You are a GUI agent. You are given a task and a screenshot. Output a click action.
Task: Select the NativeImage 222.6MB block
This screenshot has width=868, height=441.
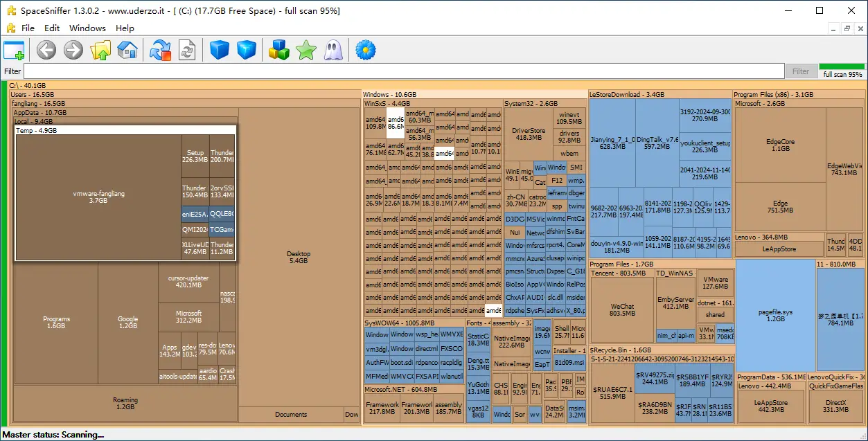pos(511,341)
